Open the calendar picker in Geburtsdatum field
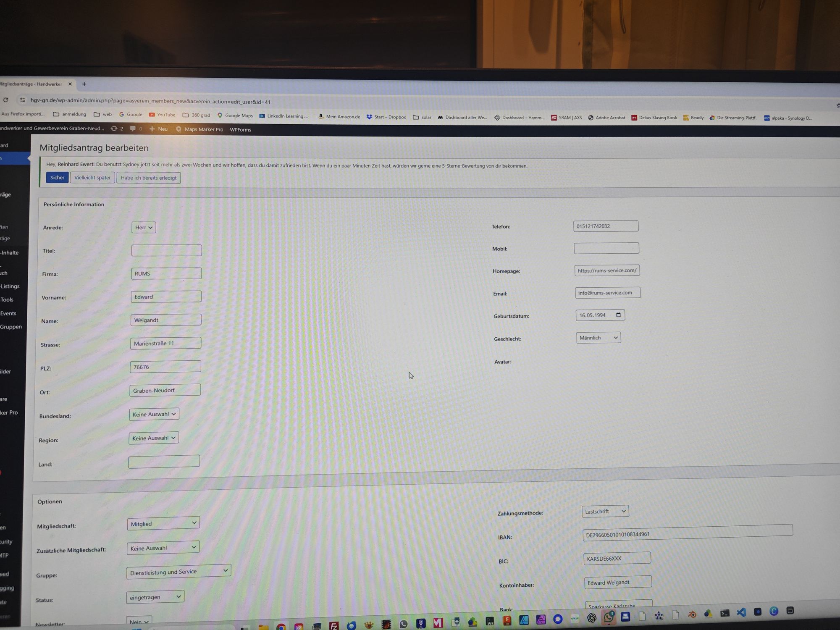This screenshot has height=630, width=840. [618, 315]
